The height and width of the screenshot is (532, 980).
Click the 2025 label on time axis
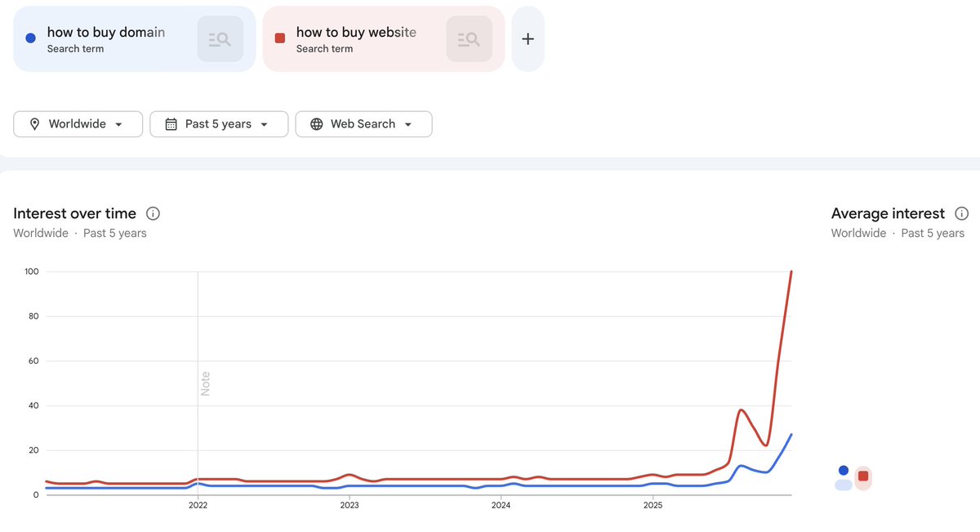(x=653, y=506)
